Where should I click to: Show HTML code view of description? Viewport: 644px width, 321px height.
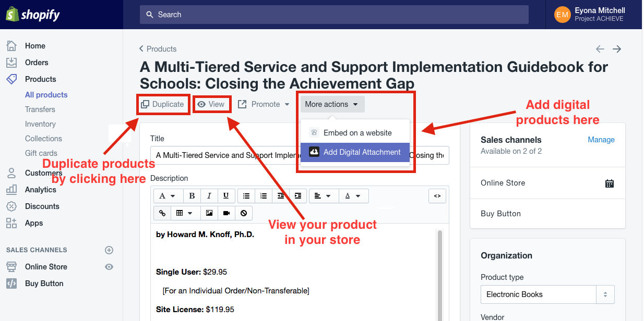(x=437, y=196)
